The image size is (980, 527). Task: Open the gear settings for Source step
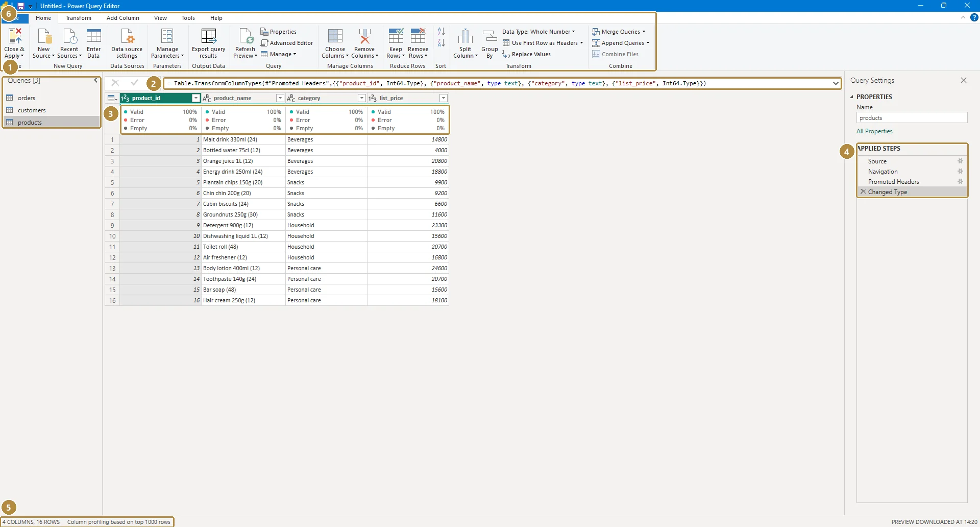click(960, 161)
